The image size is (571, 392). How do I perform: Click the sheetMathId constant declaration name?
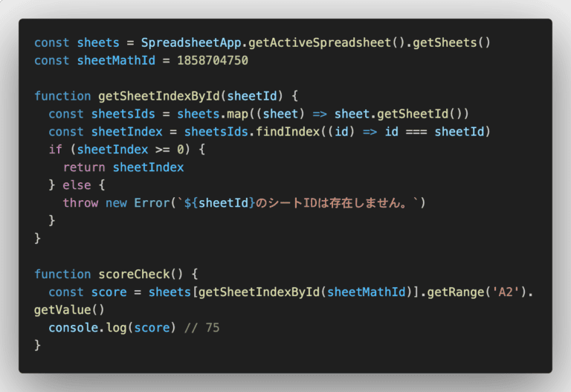[x=116, y=60]
